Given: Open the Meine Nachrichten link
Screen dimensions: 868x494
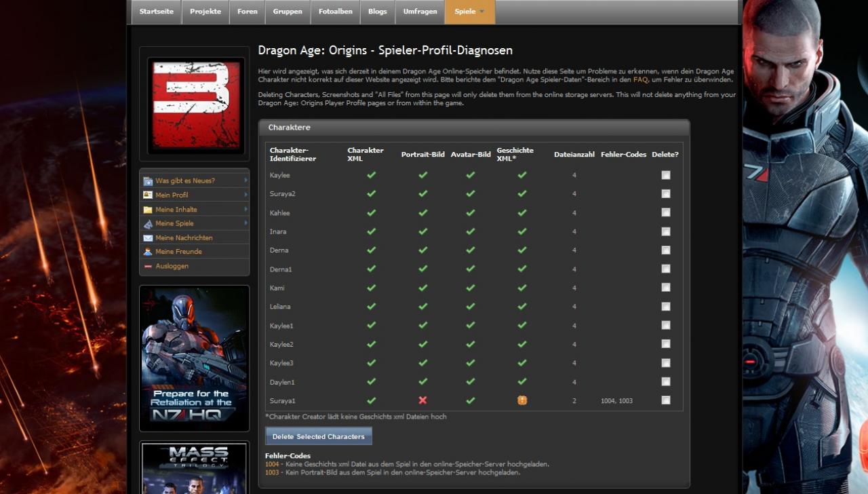Looking at the screenshot, I should coord(184,238).
